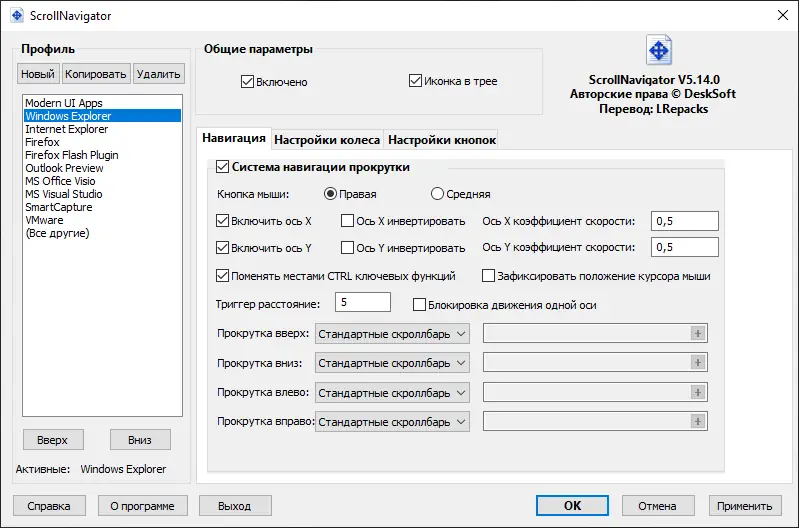Select Windows Explorer profile in list
799x528 pixels.
pos(102,116)
